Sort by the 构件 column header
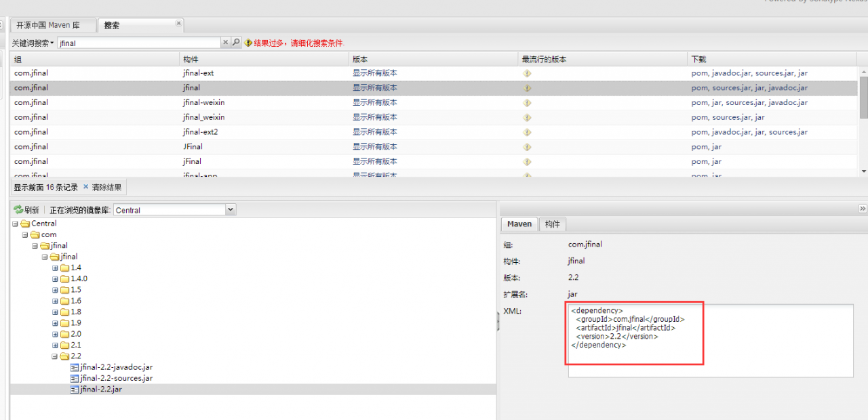The height and width of the screenshot is (420, 868). pyautogui.click(x=264, y=59)
